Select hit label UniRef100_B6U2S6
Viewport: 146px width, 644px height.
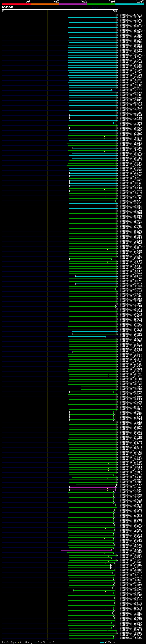[x=131, y=326]
